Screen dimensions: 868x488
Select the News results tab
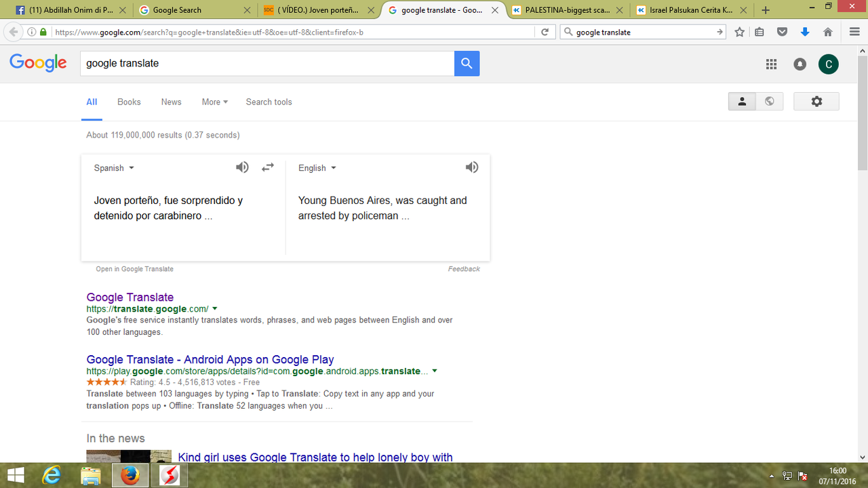point(172,102)
